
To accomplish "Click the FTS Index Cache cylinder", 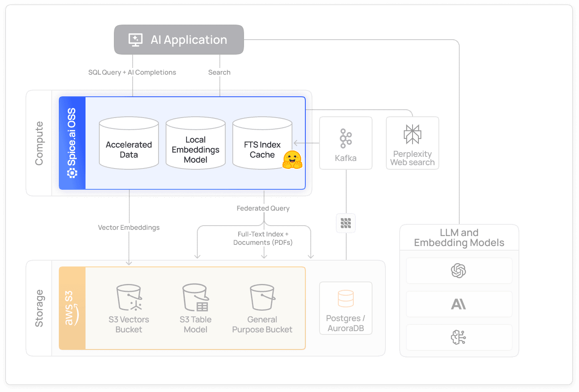I will pyautogui.click(x=262, y=143).
